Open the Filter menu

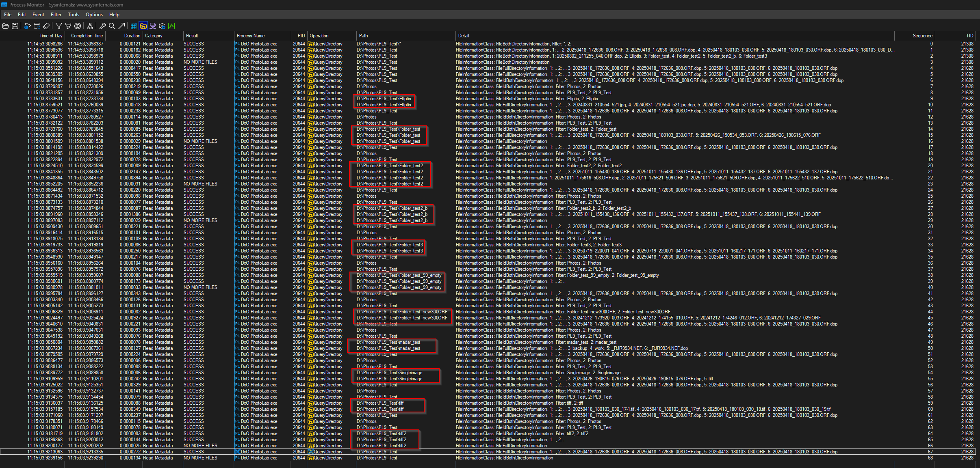tap(56, 15)
